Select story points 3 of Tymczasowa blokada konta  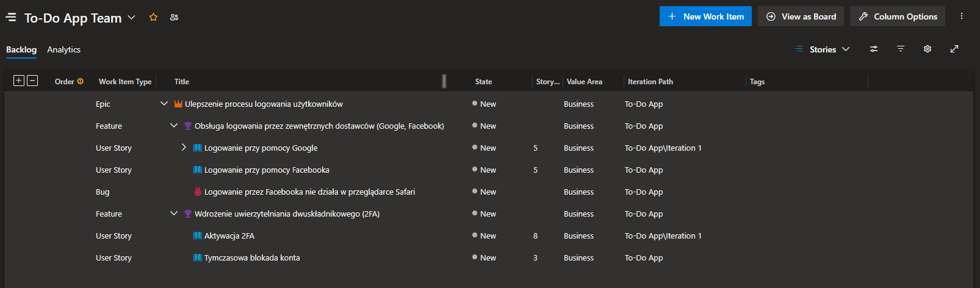click(535, 257)
